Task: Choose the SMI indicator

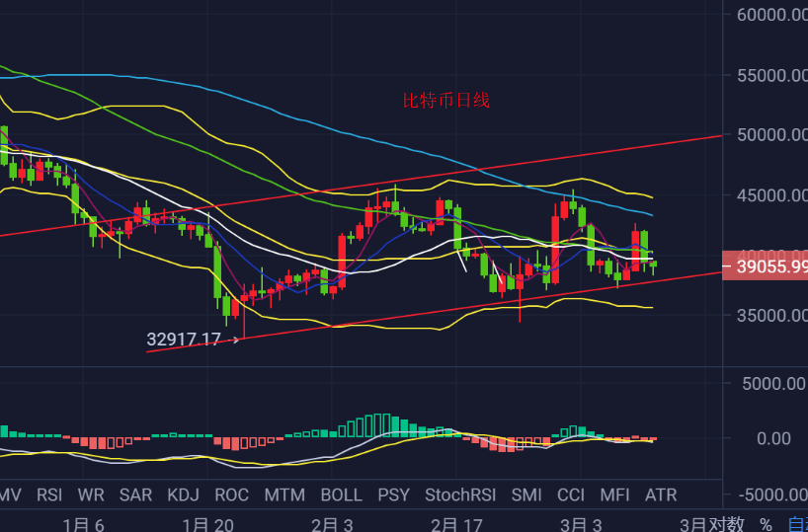Action: (526, 494)
